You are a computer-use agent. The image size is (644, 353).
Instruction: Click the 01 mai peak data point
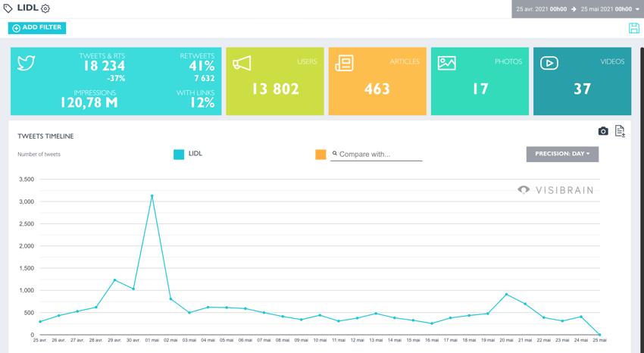[x=152, y=196]
